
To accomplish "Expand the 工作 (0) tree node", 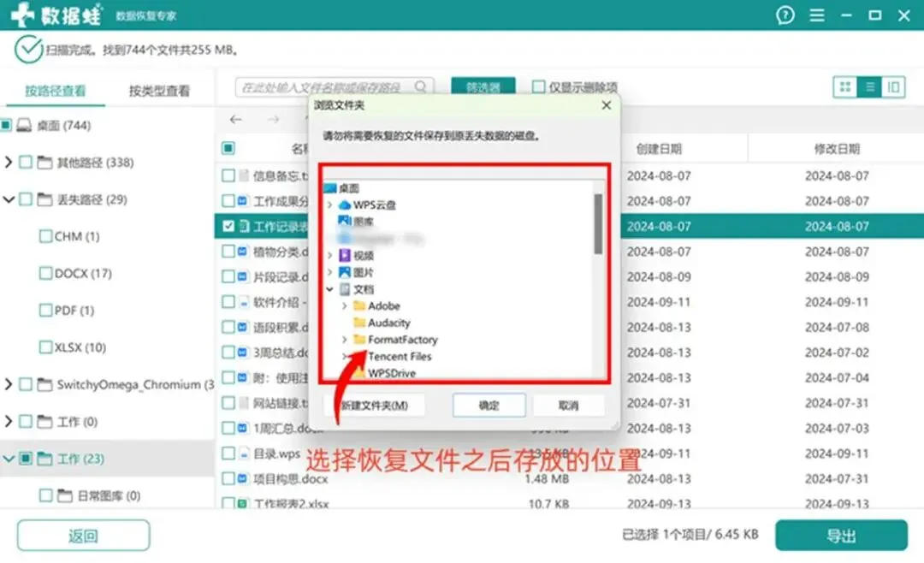I will (x=9, y=422).
